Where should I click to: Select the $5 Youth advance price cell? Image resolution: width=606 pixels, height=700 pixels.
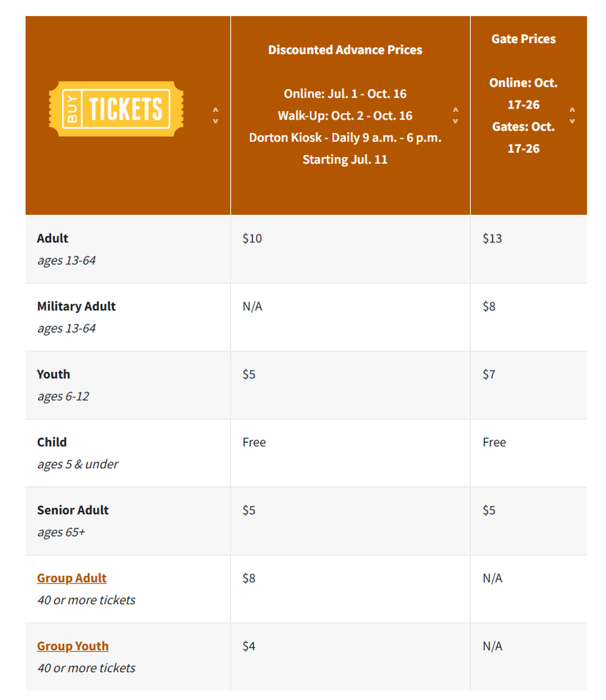point(250,374)
